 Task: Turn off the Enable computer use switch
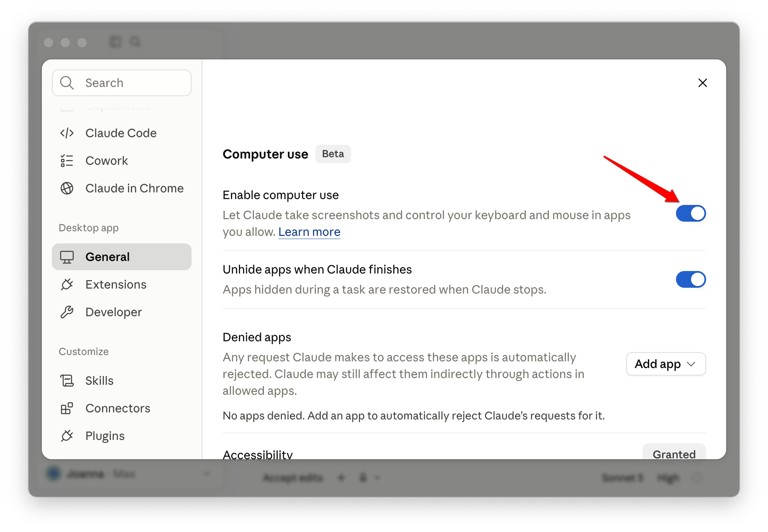[691, 213]
